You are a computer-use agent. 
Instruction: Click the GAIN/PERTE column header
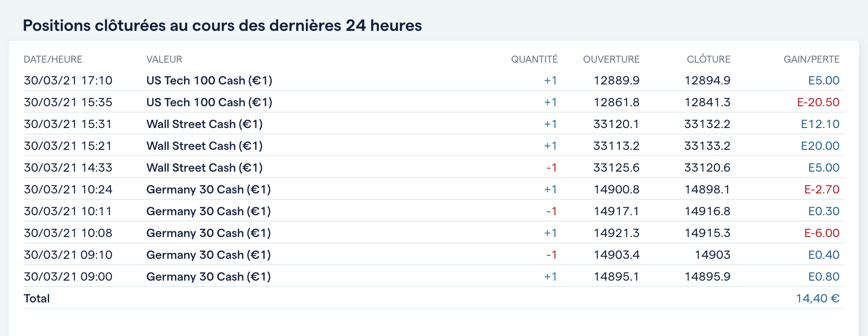point(811,59)
